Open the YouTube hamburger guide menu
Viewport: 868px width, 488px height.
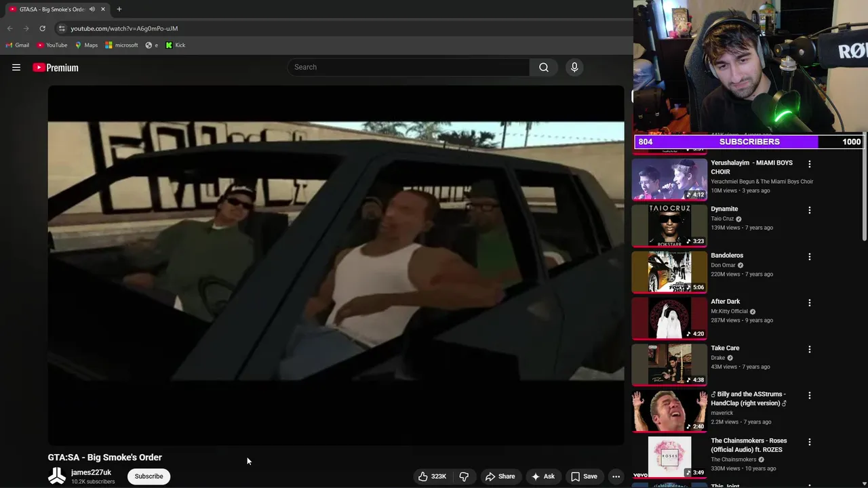coord(16,67)
